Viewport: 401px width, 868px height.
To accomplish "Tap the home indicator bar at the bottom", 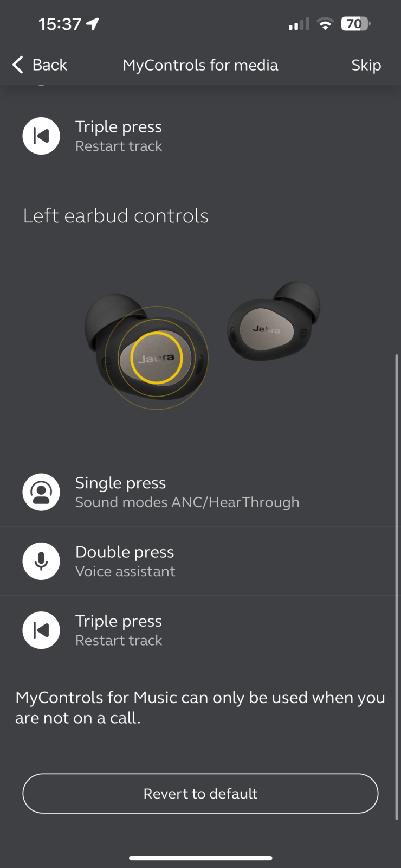I will (200, 858).
